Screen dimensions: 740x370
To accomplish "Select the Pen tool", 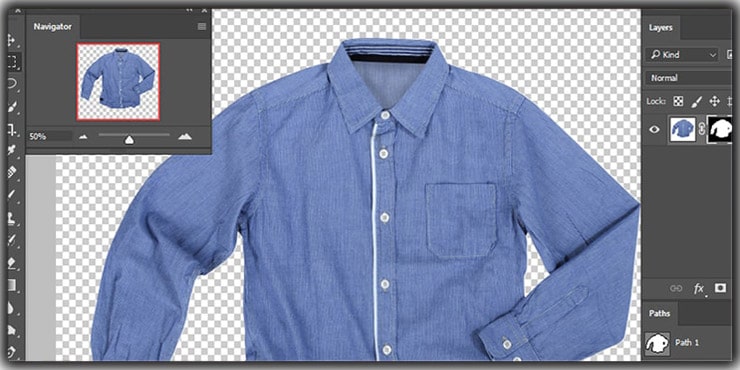I will pos(12,352).
